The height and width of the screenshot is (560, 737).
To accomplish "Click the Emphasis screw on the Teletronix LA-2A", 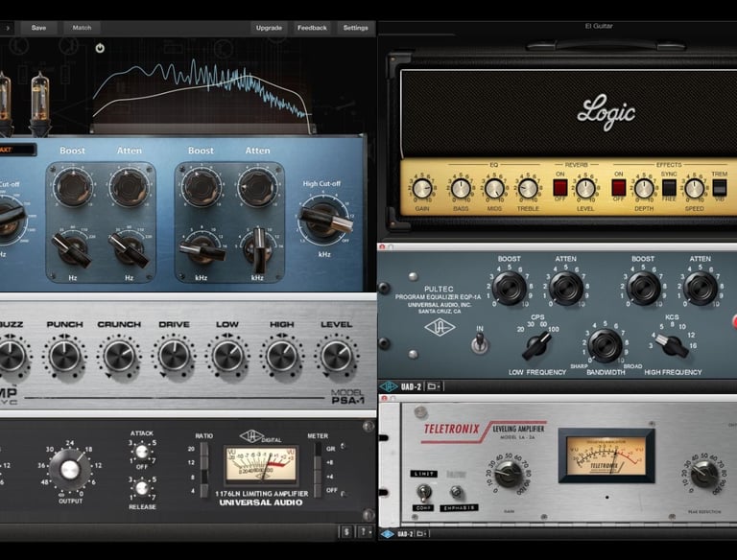I will [x=455, y=492].
